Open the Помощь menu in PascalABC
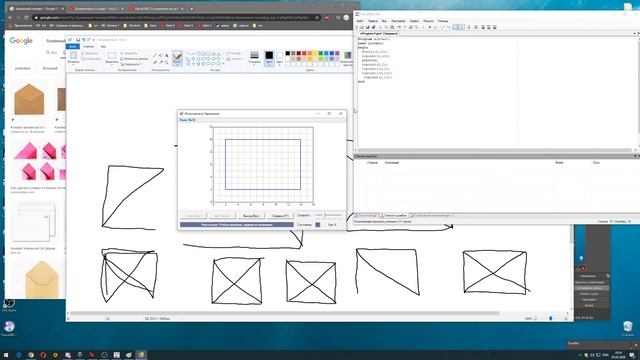Image resolution: width=640 pixels, height=360 pixels. point(443,21)
